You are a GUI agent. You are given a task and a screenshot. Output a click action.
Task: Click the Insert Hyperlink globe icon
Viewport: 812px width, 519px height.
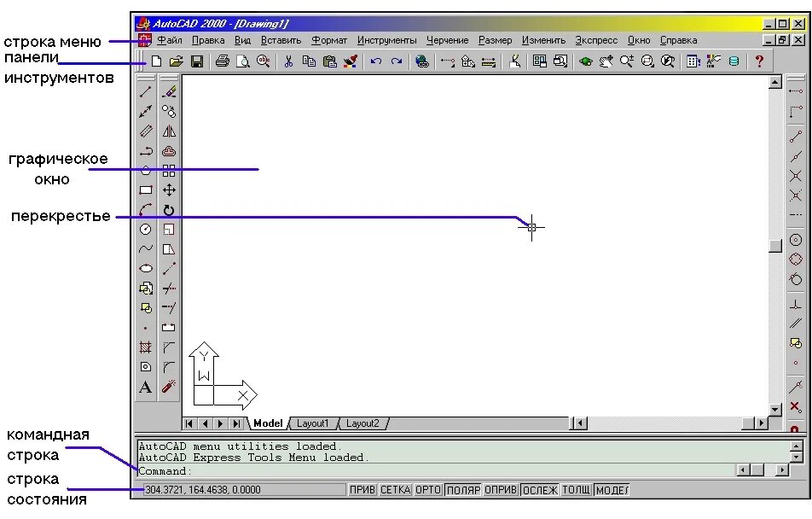[x=422, y=61]
